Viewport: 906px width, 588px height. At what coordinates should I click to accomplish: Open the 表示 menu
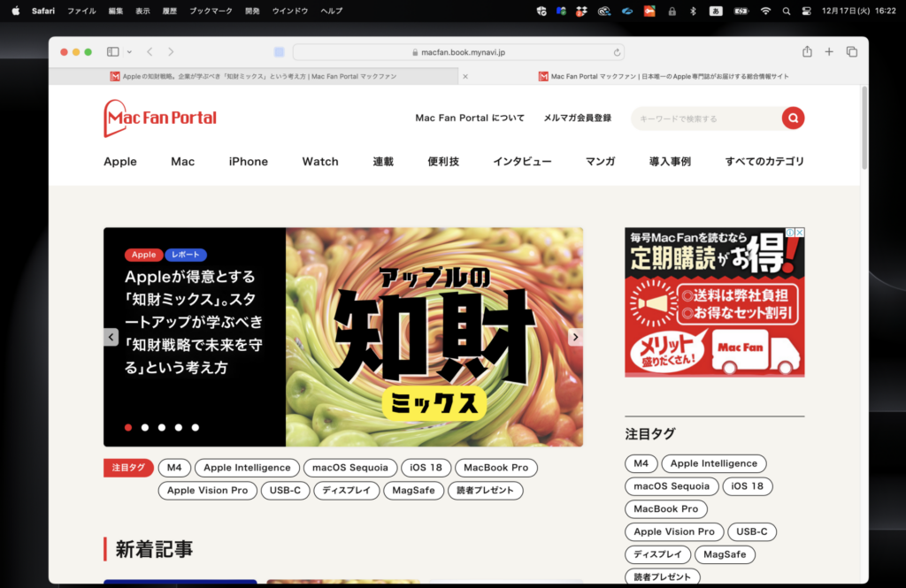pos(142,11)
